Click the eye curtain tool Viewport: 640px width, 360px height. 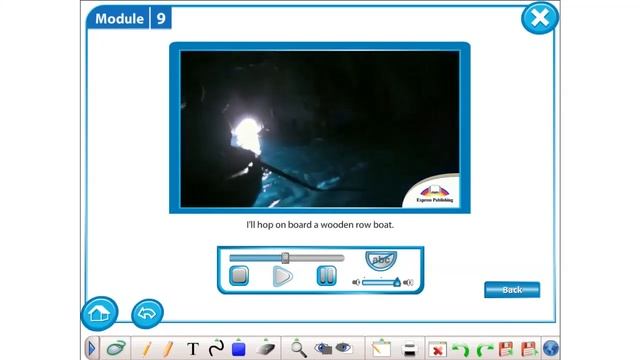(344, 348)
